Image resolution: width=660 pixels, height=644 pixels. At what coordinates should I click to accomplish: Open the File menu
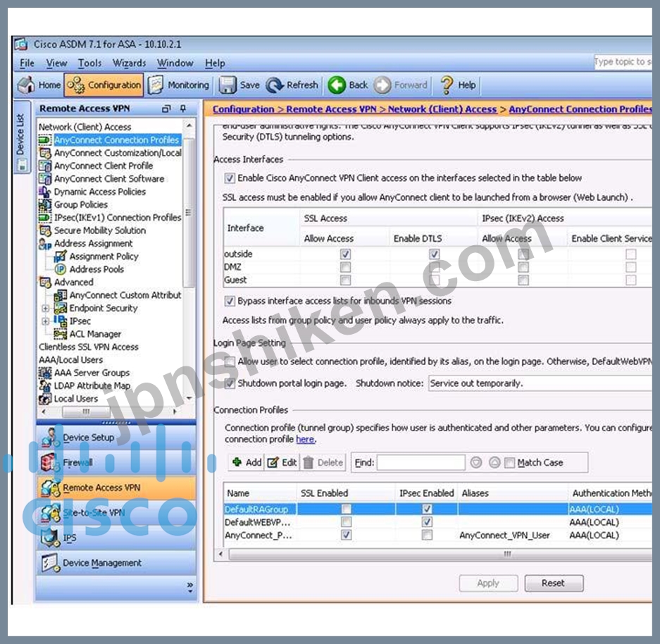(x=27, y=63)
